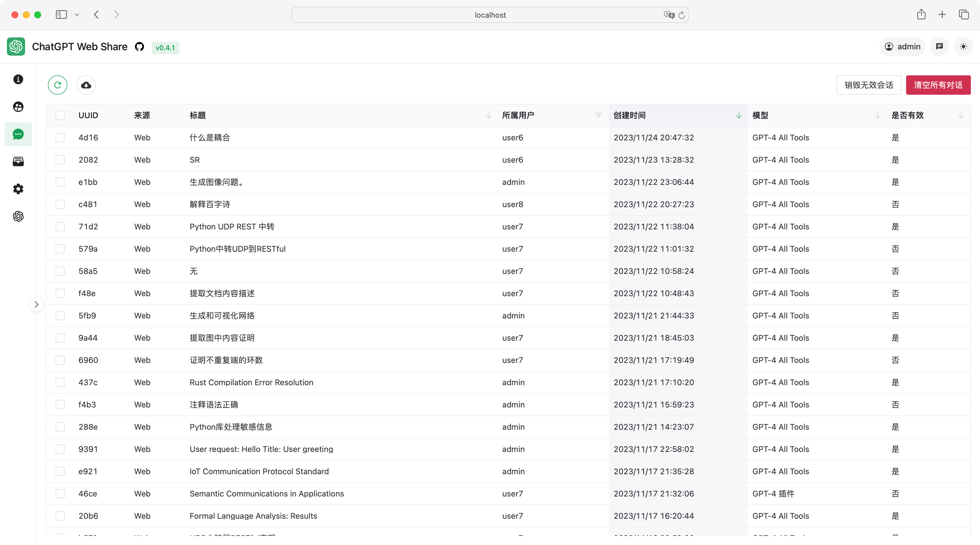This screenshot has width=980, height=545.
Task: Click the v0.4.1 version tag
Action: (x=165, y=48)
